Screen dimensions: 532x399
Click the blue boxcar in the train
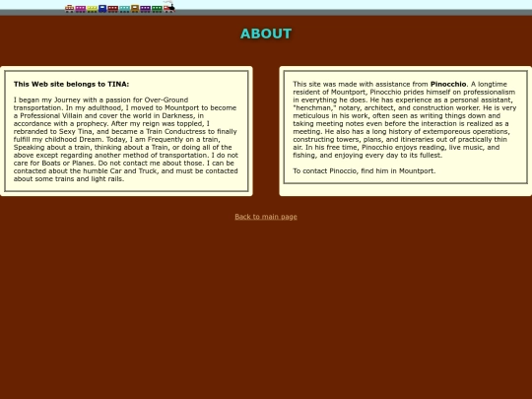click(102, 9)
